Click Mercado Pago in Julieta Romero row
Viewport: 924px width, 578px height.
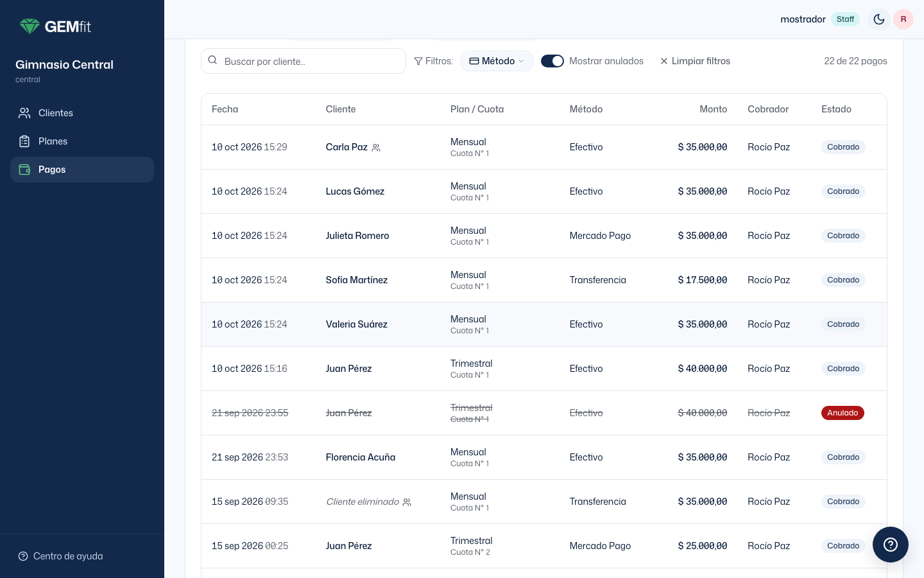pos(600,236)
